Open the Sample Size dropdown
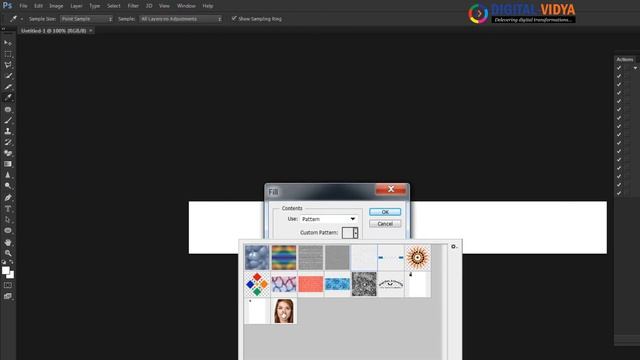 click(x=86, y=19)
